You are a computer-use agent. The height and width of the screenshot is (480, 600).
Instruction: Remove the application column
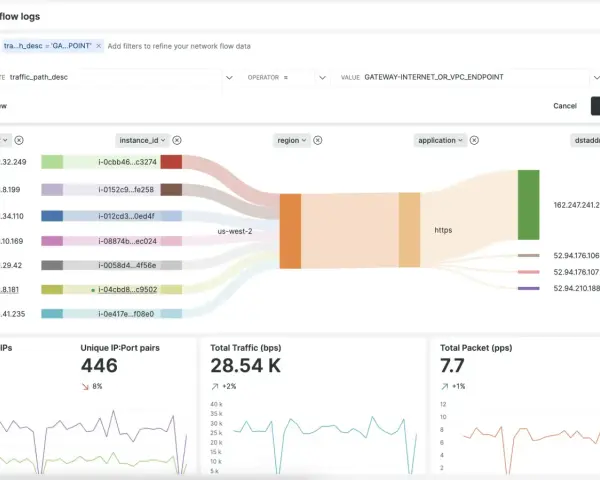tap(474, 140)
